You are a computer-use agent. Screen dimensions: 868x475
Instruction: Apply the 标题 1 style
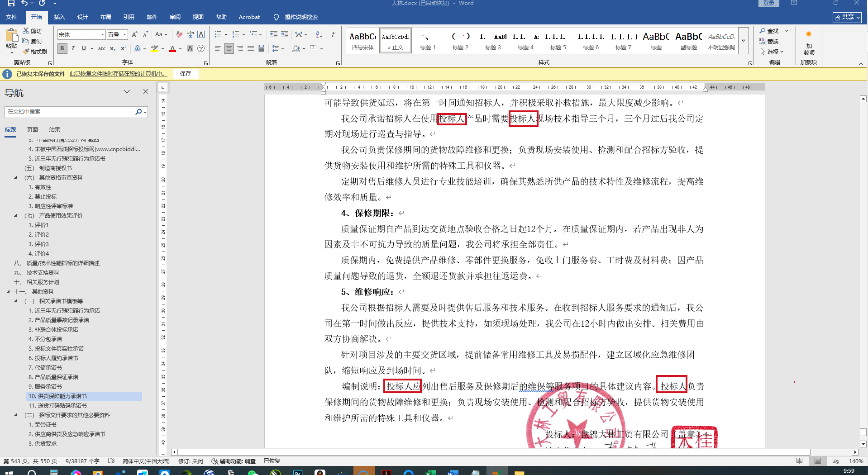[428, 41]
